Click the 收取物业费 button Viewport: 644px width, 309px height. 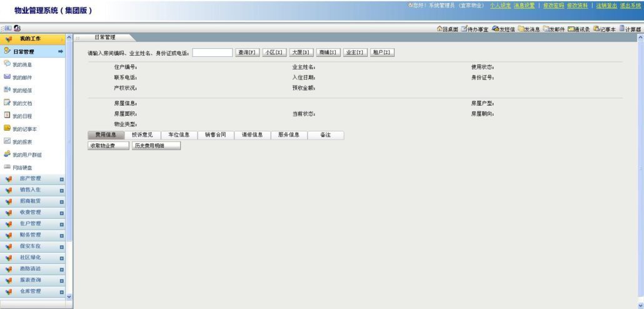(108, 146)
